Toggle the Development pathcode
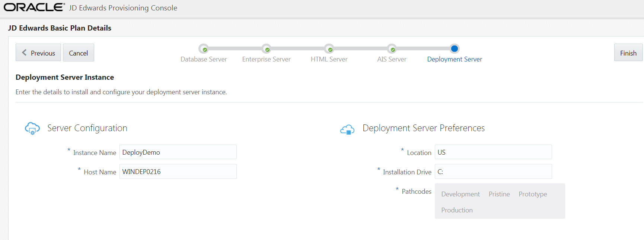Image resolution: width=644 pixels, height=240 pixels. (x=460, y=194)
